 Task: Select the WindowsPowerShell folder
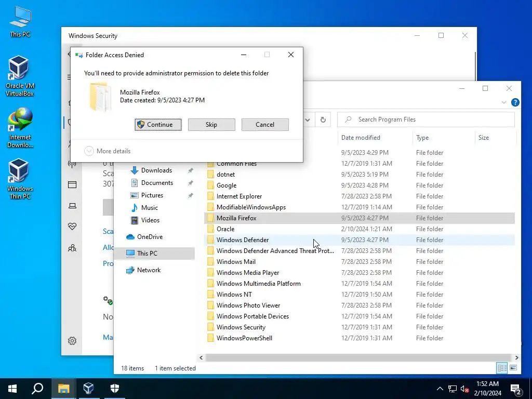click(360, 338)
